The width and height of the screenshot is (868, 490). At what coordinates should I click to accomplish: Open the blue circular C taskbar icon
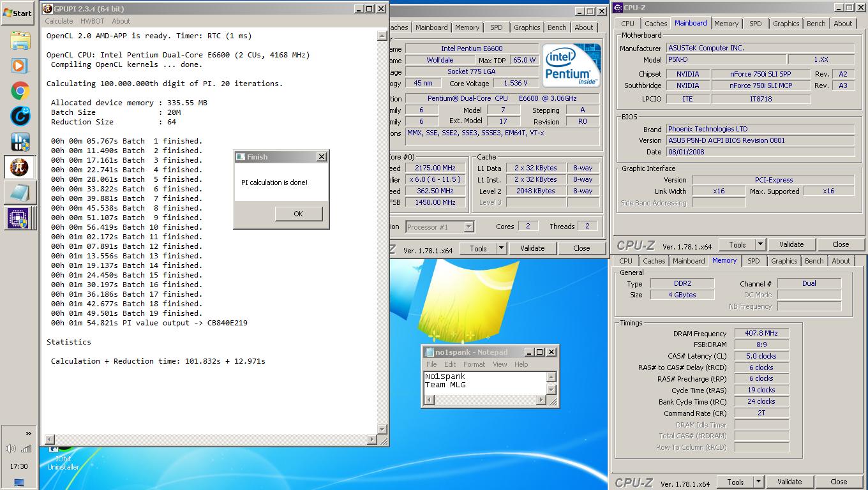click(20, 115)
